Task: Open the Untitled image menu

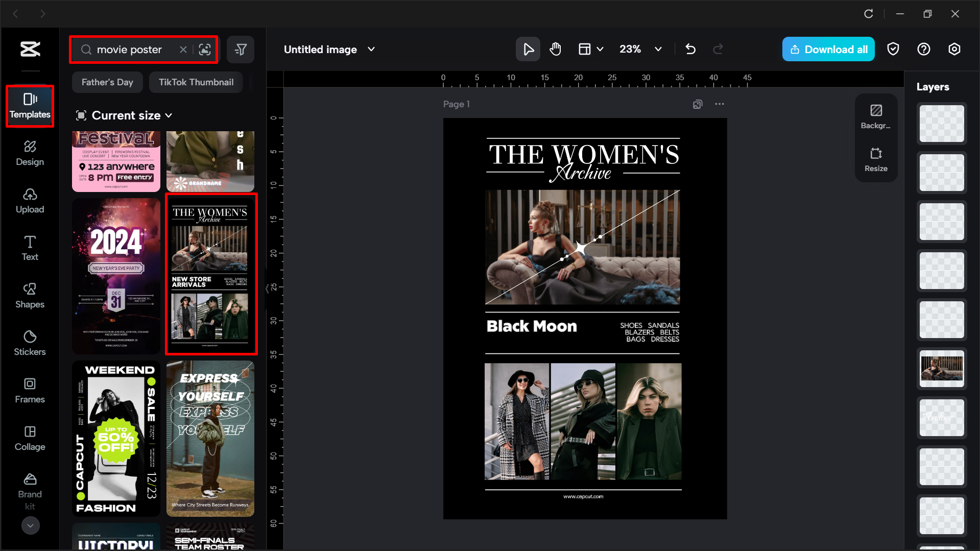Action: (x=371, y=49)
